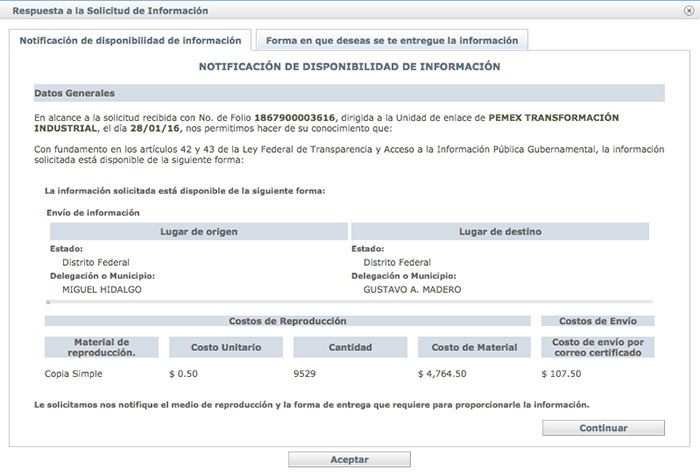Click the Costo de Material column header
The width and height of the screenshot is (700, 476).
474,347
